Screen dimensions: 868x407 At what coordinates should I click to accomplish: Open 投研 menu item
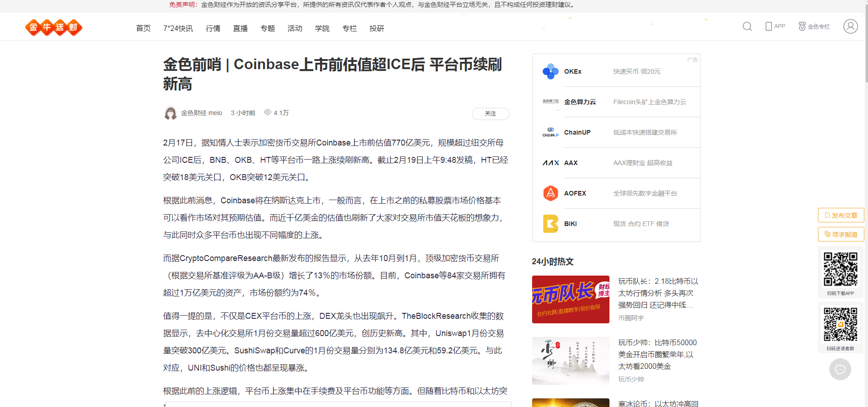click(x=377, y=28)
